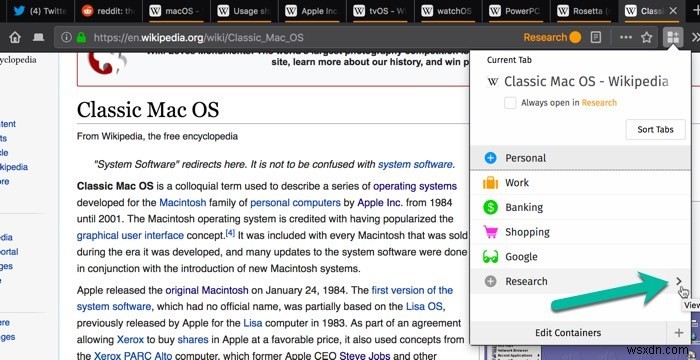The width and height of the screenshot is (700, 360).
Task: Click the Firefox home icon
Action: click(15, 38)
